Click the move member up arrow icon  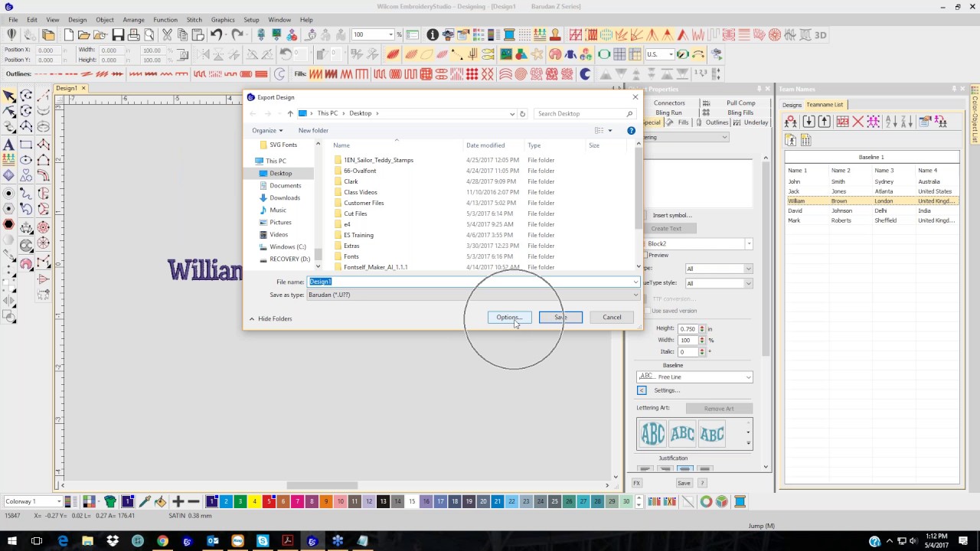pos(824,122)
